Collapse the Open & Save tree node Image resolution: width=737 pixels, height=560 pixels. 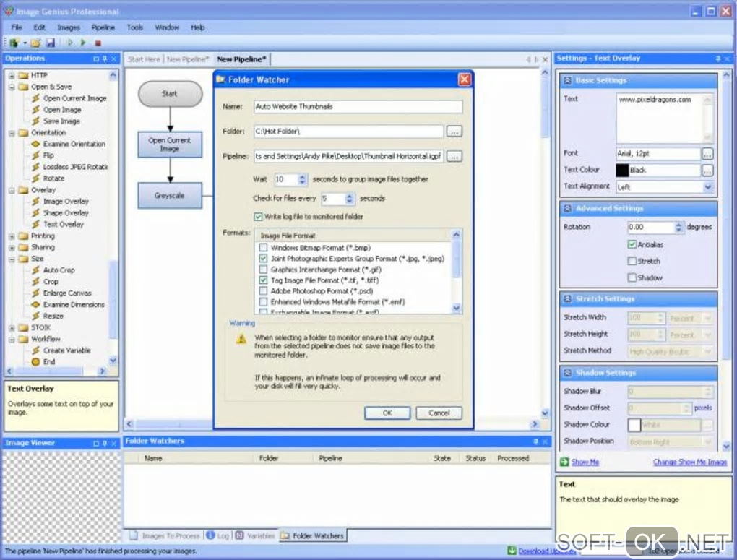point(12,87)
